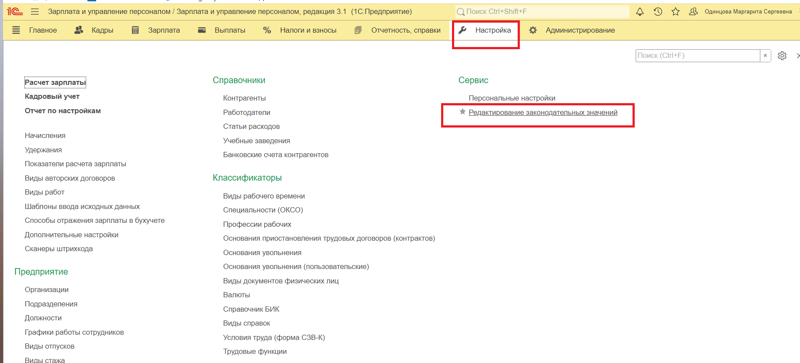Open Редактирование законодательных значений

[x=543, y=112]
